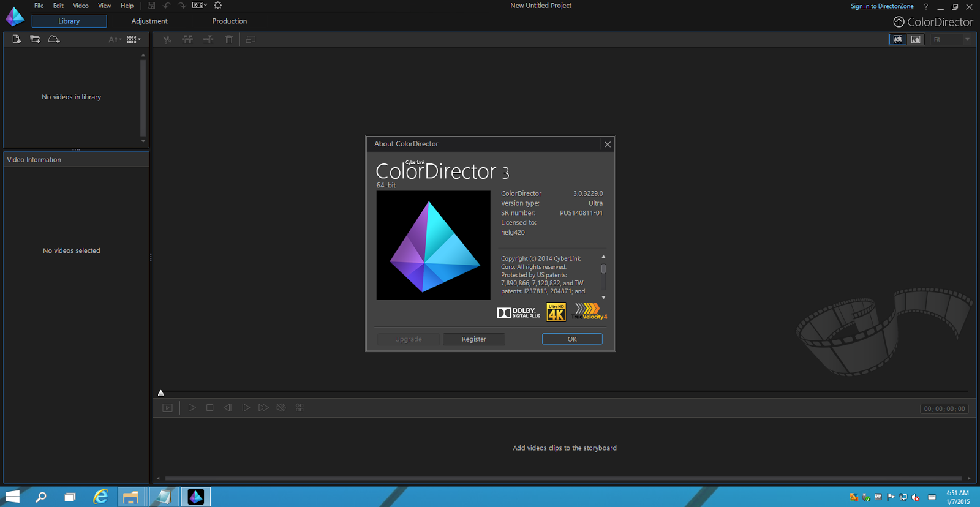
Task: Click the copyright text scrollbar thumb
Action: [603, 269]
